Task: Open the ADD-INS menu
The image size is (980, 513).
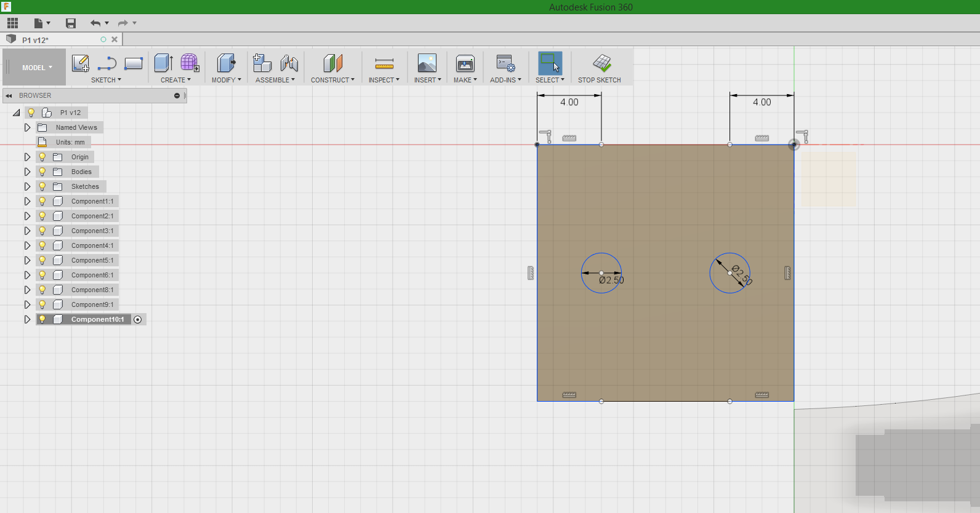Action: click(505, 80)
